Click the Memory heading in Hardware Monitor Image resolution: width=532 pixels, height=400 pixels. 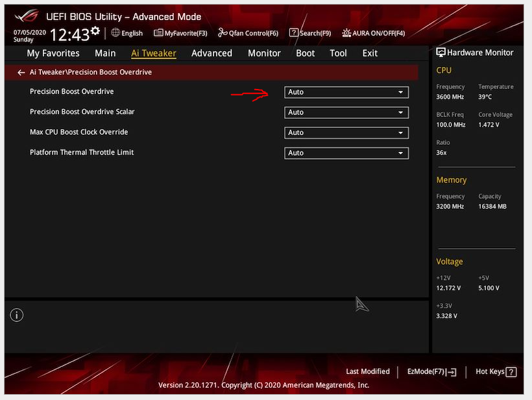pos(452,180)
